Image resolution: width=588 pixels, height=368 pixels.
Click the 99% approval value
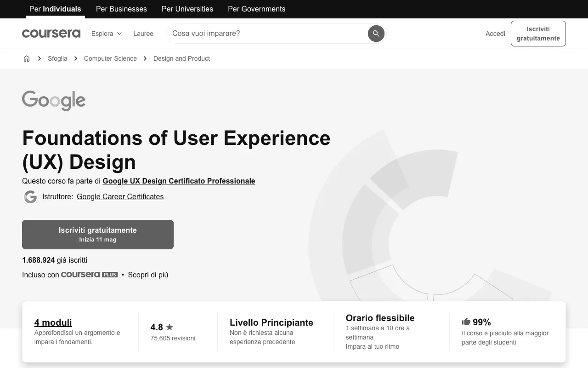coord(482,322)
